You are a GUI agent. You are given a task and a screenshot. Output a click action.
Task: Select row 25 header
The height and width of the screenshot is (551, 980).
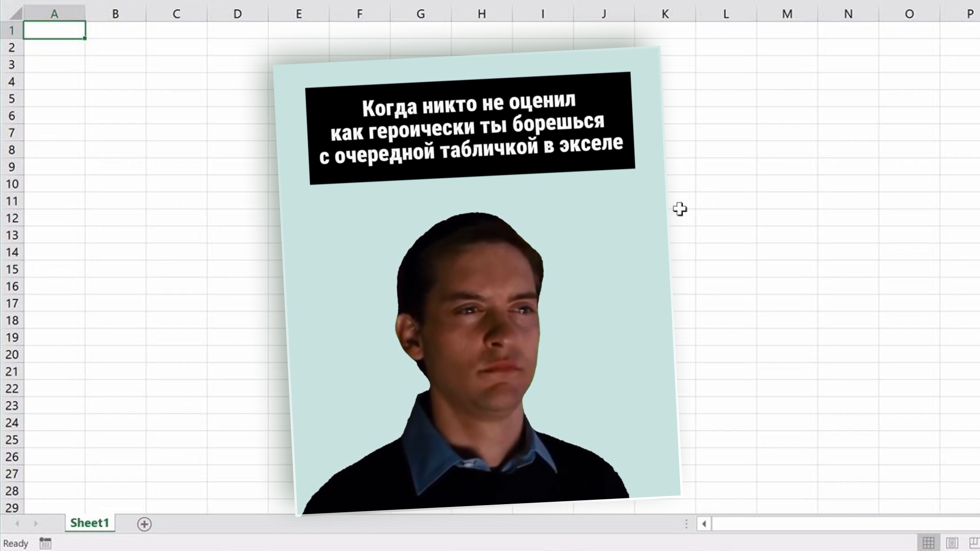[12, 440]
